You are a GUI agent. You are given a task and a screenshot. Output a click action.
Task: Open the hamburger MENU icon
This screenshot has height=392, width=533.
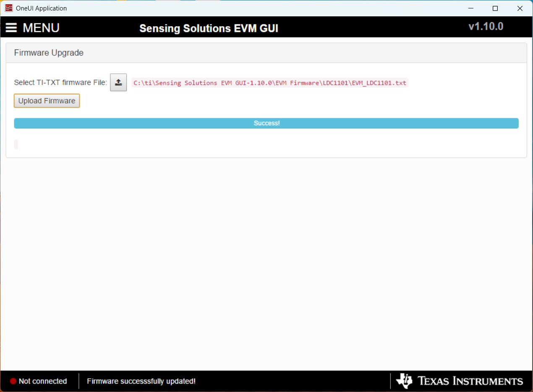click(11, 28)
